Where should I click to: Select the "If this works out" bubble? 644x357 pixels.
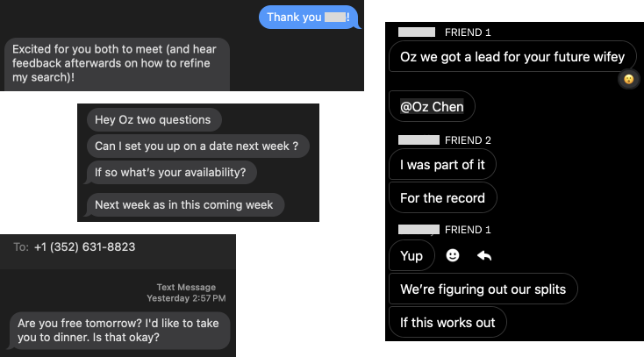pyautogui.click(x=447, y=323)
